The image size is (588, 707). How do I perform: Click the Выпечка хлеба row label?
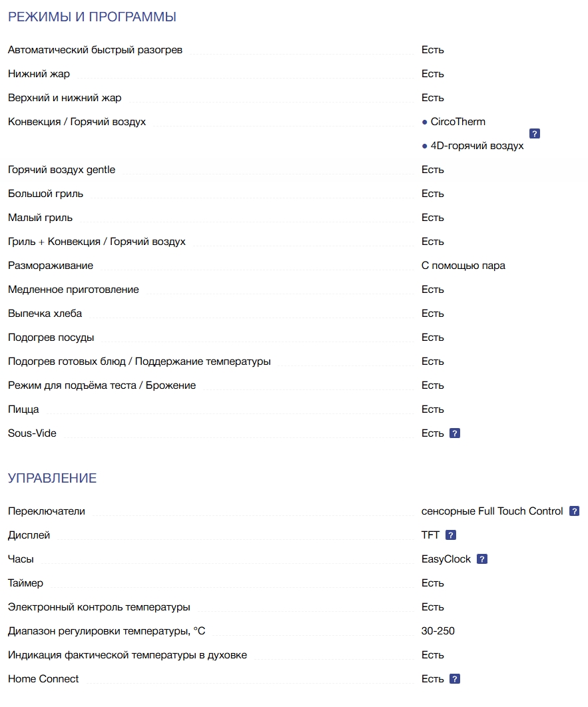(x=45, y=314)
